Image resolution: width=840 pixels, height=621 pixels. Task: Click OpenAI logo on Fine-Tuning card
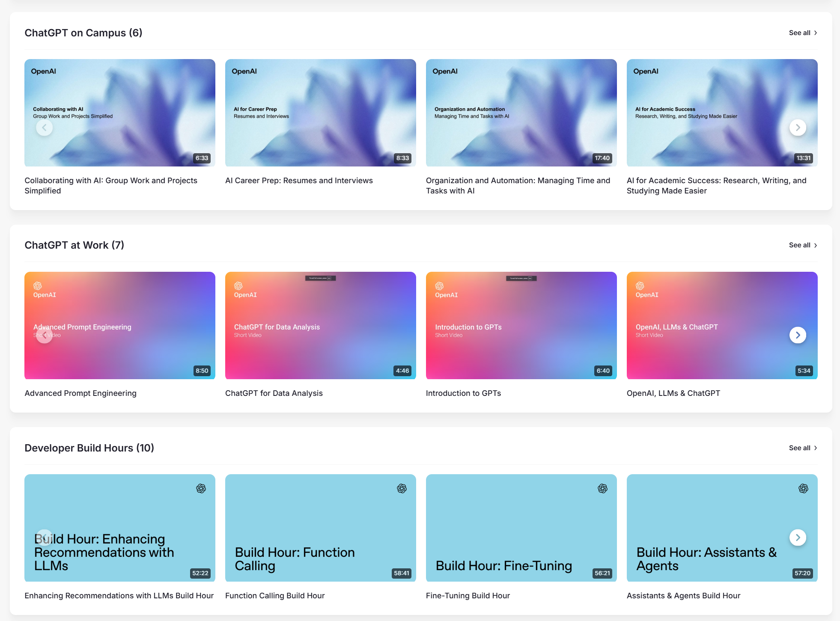pos(602,488)
